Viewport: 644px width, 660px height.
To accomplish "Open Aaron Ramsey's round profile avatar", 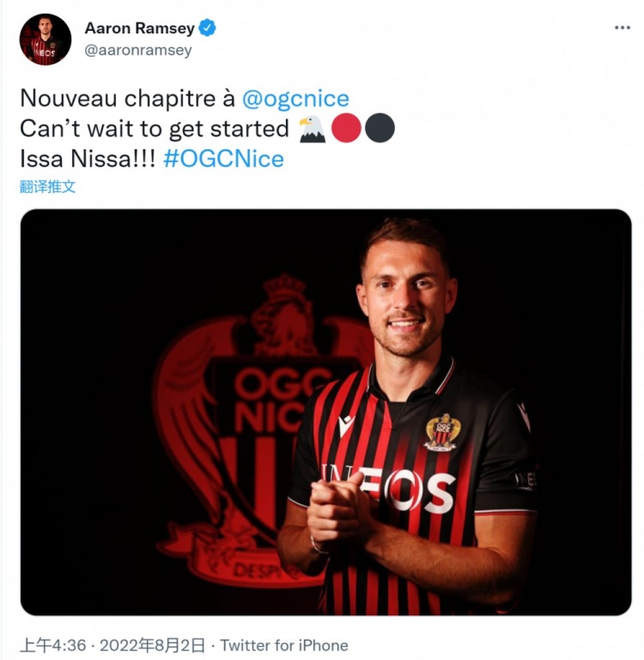I will (46, 39).
